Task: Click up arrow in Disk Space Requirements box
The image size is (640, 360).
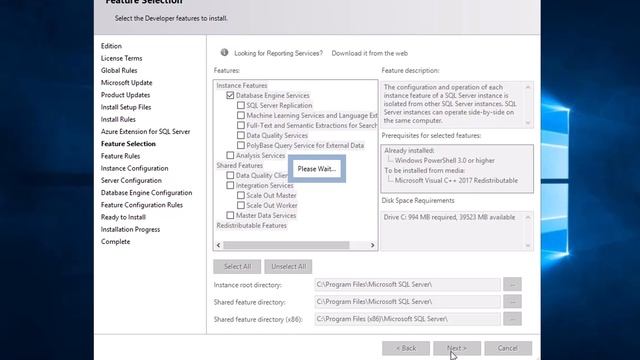Action: [x=528, y=217]
